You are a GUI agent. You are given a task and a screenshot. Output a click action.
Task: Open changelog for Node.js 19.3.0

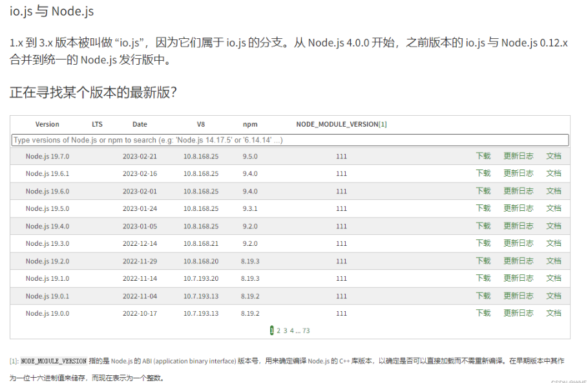[x=518, y=243]
